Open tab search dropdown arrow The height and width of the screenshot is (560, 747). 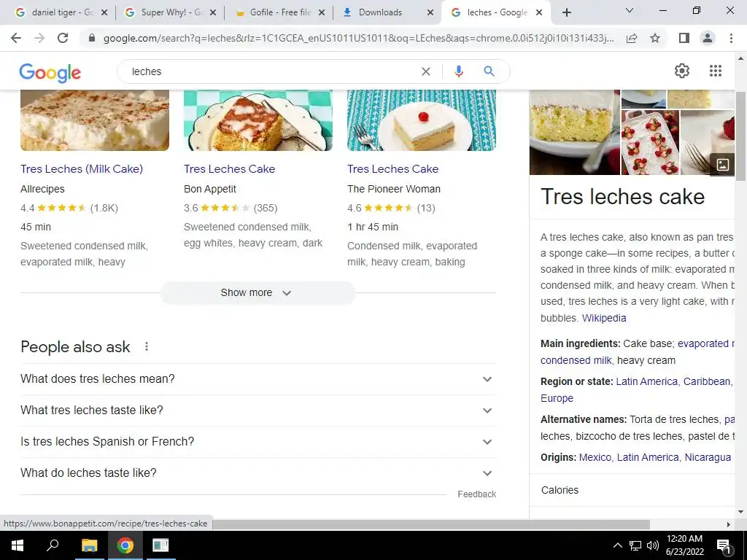630,10
